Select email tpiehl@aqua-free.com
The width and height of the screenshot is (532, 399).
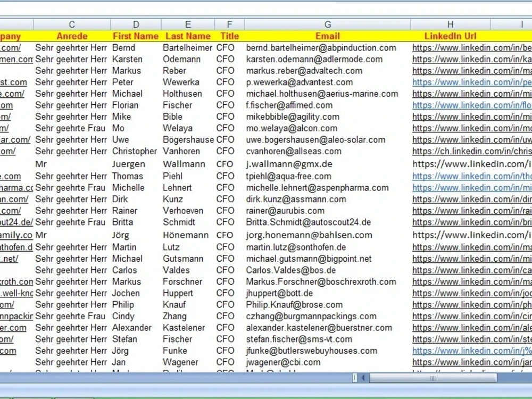point(288,177)
